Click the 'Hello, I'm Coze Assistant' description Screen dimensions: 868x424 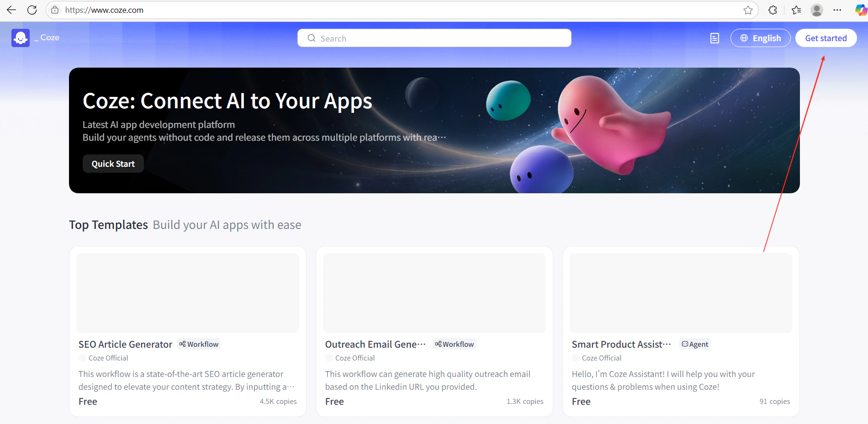[663, 381]
